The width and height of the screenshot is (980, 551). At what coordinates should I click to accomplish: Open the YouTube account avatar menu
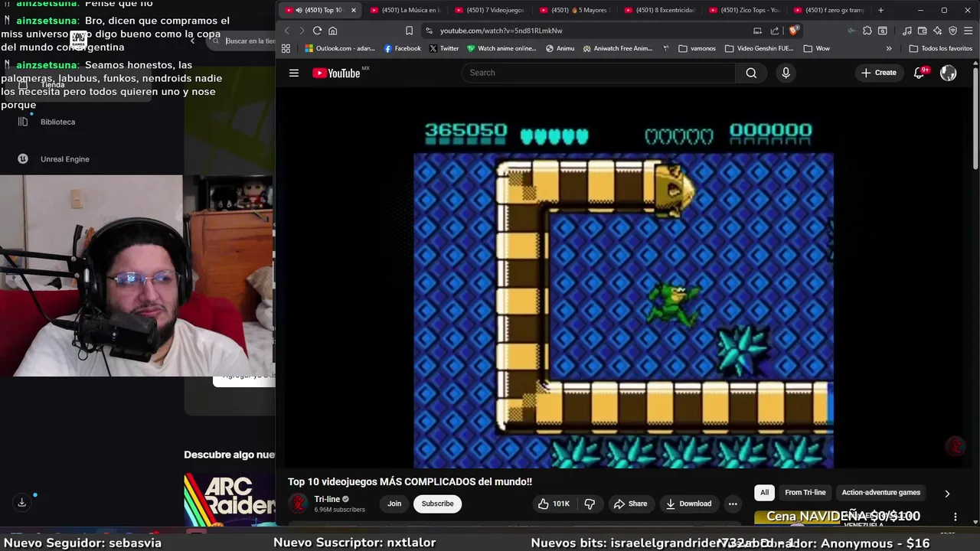(949, 73)
